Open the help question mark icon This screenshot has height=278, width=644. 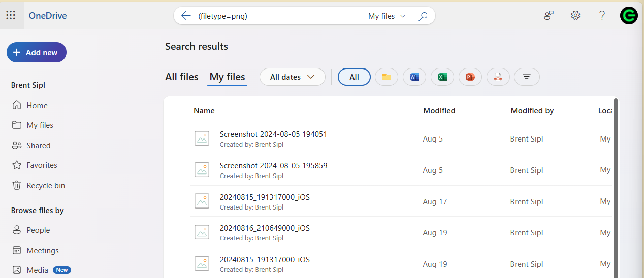click(602, 15)
